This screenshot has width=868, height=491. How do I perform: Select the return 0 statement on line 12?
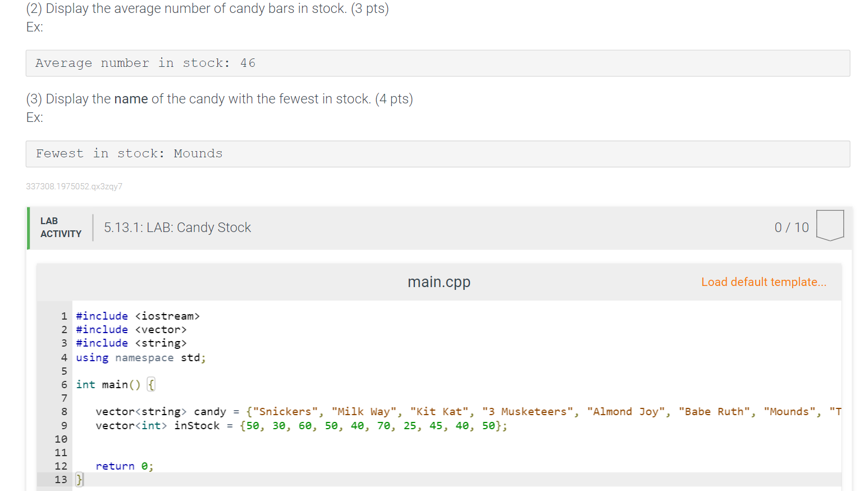click(x=124, y=466)
